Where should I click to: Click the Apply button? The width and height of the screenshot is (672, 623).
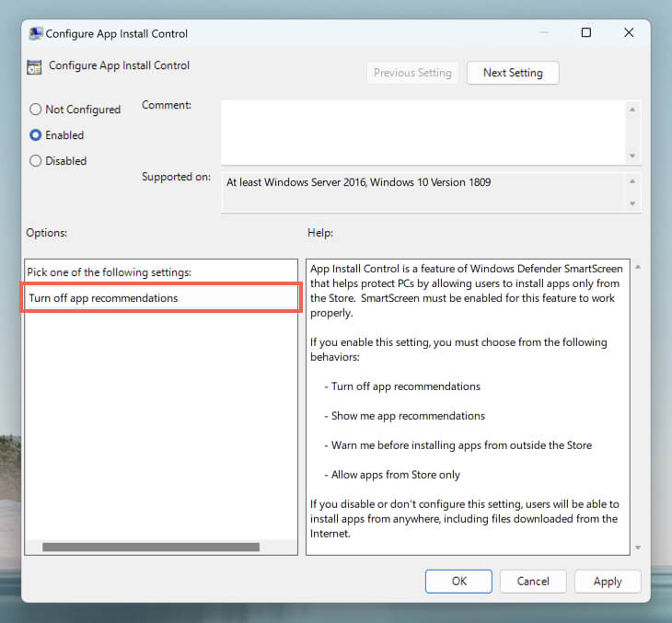pyautogui.click(x=608, y=581)
